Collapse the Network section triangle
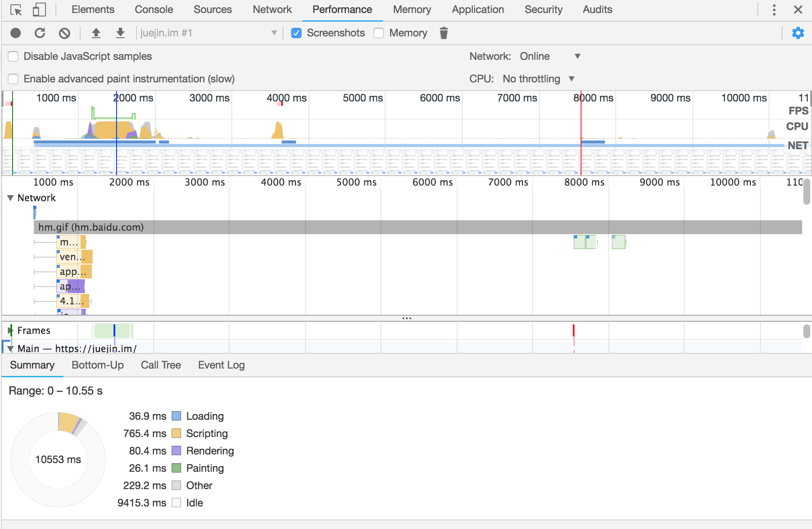Viewport: 812px width, 529px height. 10,198
